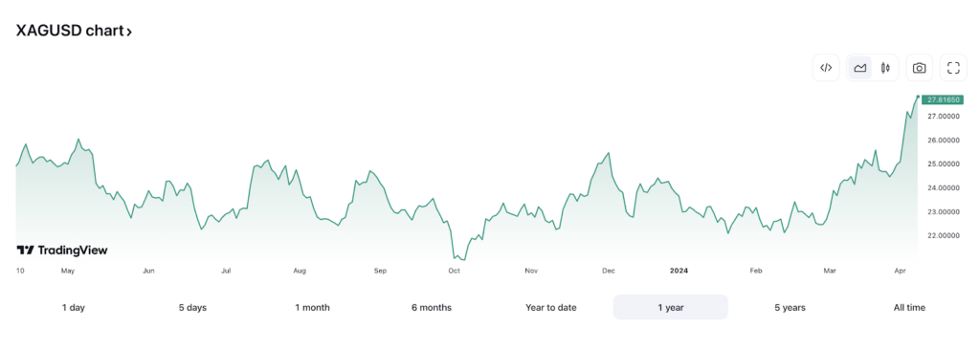Select the 5 years range
Image resolution: width=980 pixels, height=349 pixels.
pos(790,307)
